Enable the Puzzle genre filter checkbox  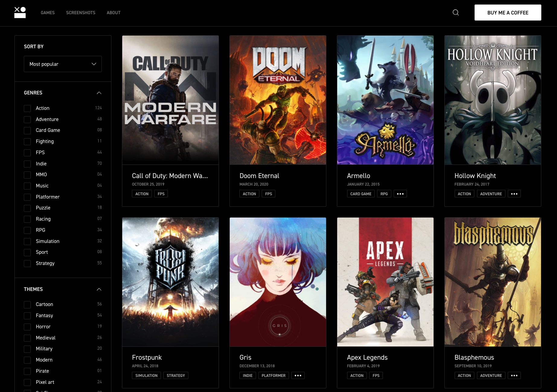pyautogui.click(x=27, y=208)
